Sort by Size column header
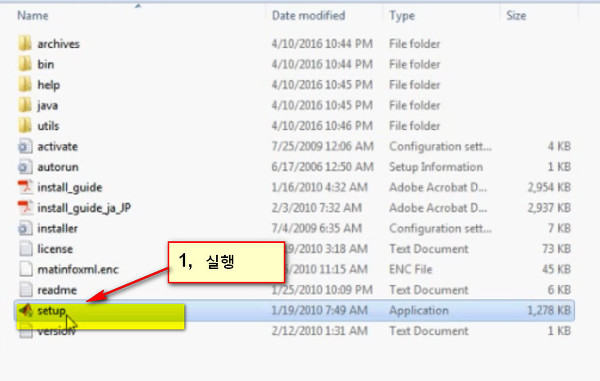This screenshot has height=381, width=600. pos(516,16)
